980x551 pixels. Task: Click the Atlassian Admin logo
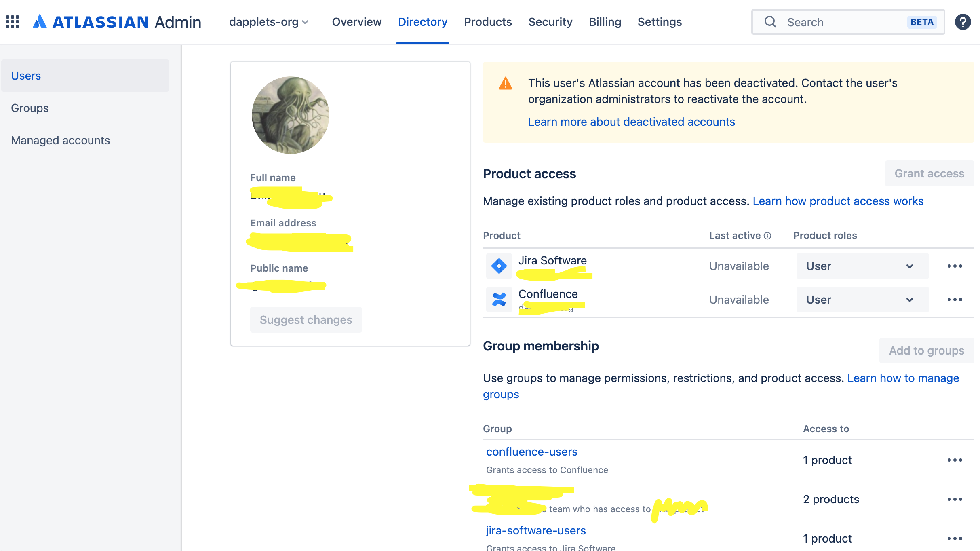point(116,22)
